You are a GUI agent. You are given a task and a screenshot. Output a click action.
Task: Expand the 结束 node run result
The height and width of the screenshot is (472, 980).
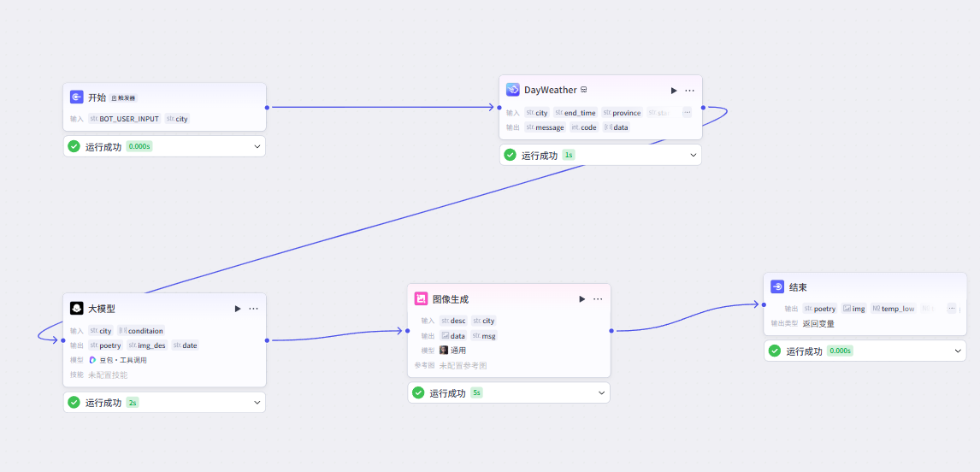(958, 351)
